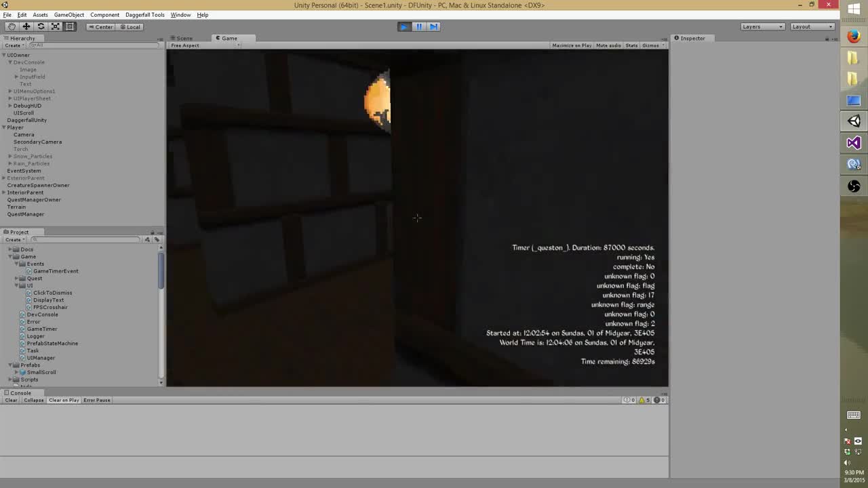Select the GameTimerEvent script in Project
The width and height of the screenshot is (868, 488).
(56, 271)
